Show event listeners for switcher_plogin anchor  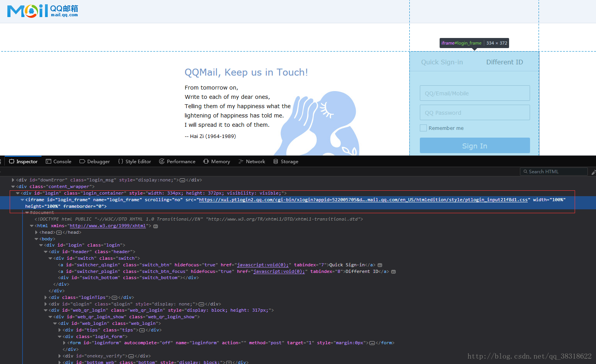pyautogui.click(x=393, y=272)
